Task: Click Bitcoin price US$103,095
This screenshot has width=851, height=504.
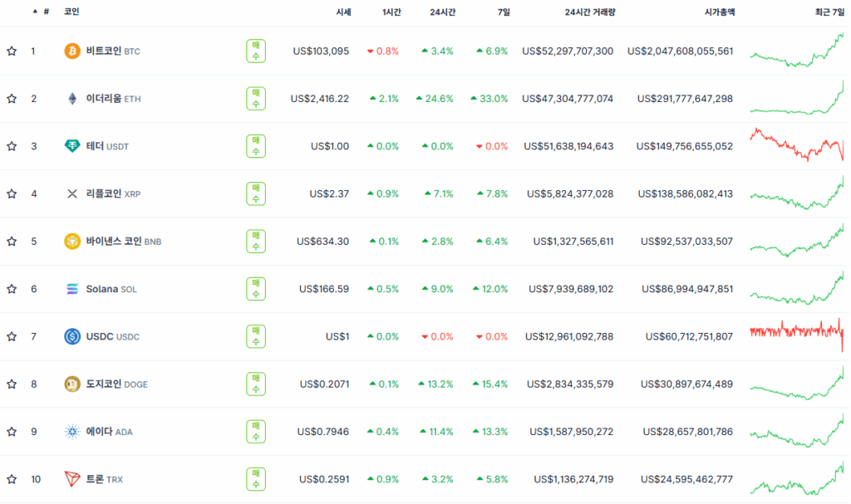Action: pyautogui.click(x=321, y=51)
